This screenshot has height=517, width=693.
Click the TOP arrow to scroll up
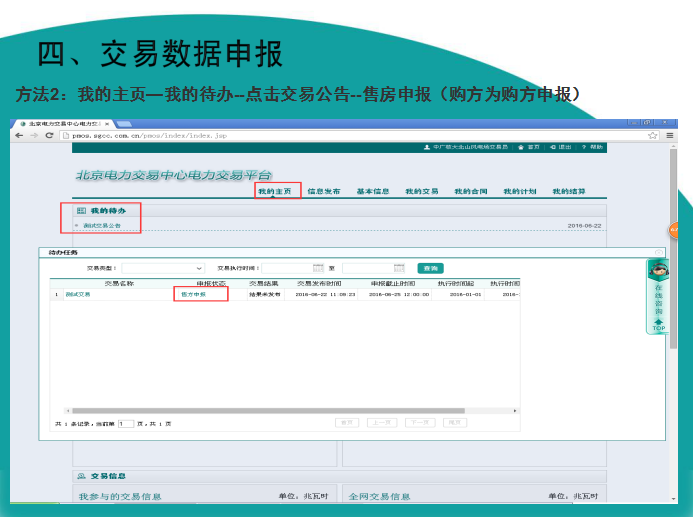tap(658, 325)
